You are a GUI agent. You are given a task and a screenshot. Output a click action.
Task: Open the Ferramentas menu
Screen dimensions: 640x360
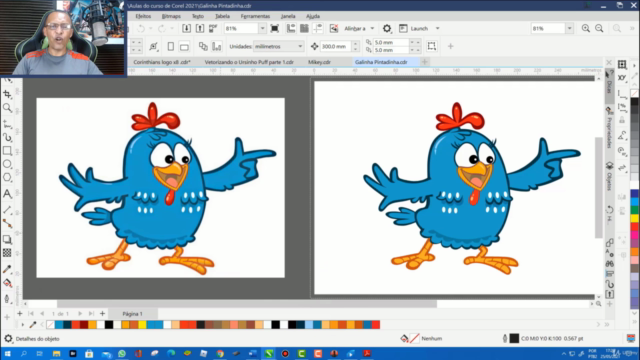pyautogui.click(x=255, y=16)
